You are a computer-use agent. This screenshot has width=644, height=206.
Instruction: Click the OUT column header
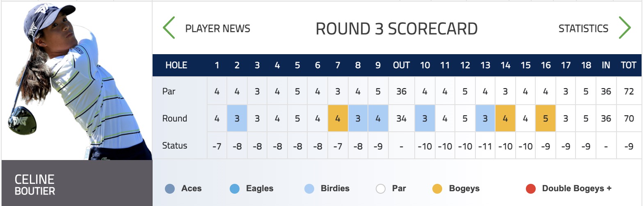pos(401,65)
